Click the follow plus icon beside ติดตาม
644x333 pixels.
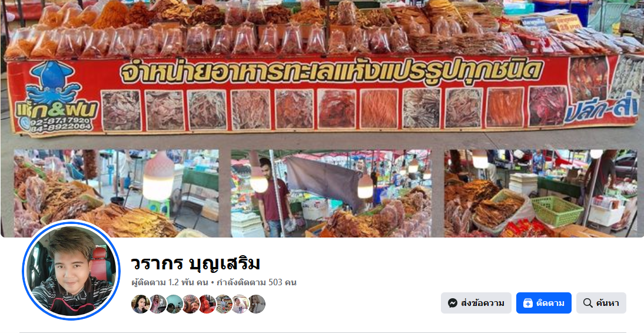click(528, 304)
